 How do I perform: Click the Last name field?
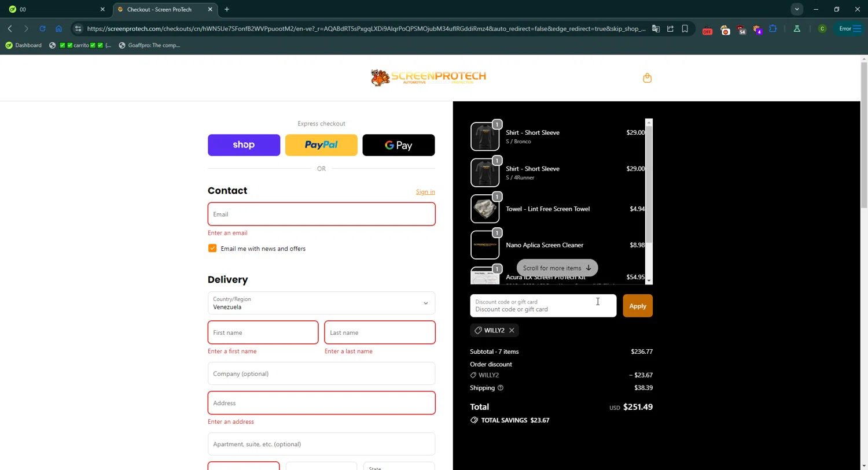380,332
